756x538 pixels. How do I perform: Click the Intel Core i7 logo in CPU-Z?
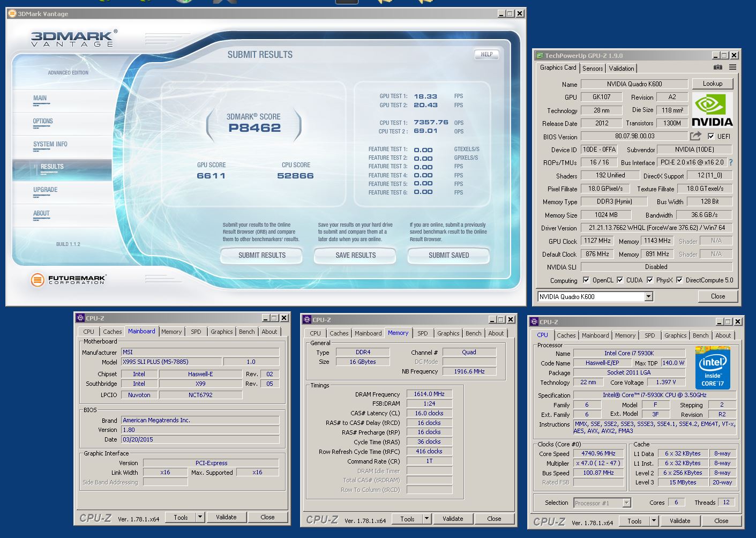click(712, 368)
